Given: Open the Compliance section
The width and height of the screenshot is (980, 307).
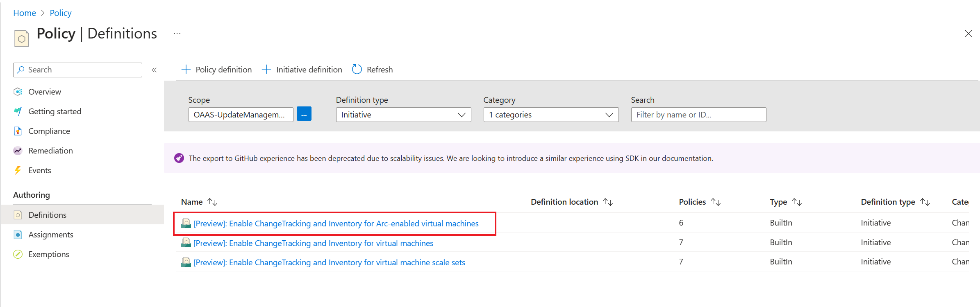Looking at the screenshot, I should [49, 131].
